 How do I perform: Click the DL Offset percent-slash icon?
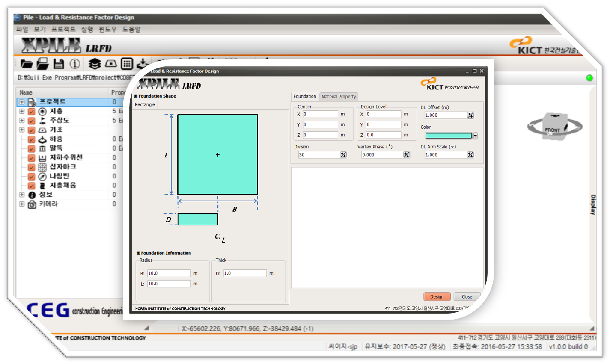pos(470,115)
